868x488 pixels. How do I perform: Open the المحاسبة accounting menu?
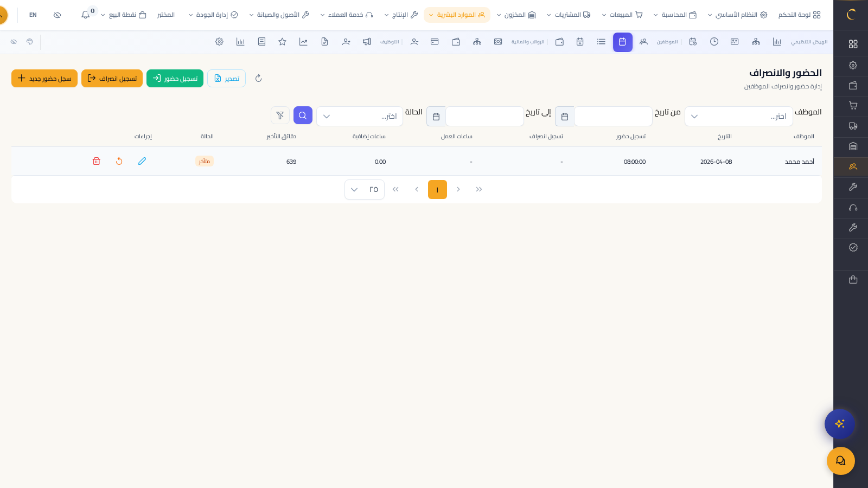pyautogui.click(x=675, y=15)
